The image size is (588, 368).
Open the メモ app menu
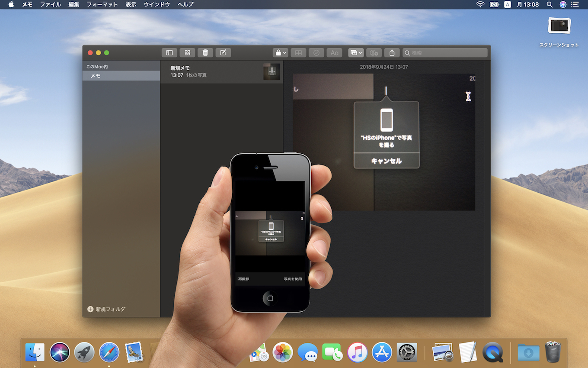tap(27, 4)
